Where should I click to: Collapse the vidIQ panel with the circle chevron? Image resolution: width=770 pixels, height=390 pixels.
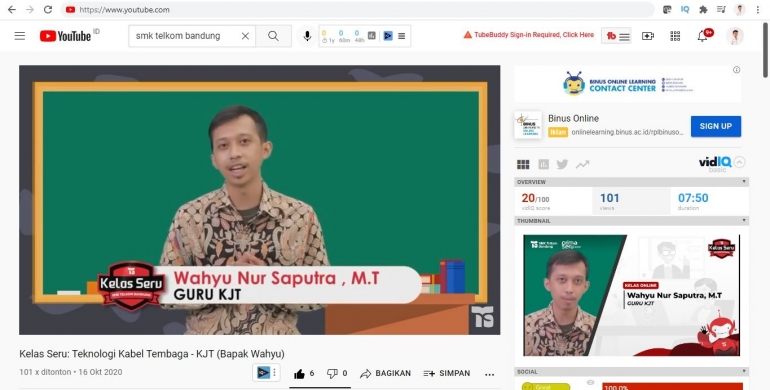(x=740, y=162)
